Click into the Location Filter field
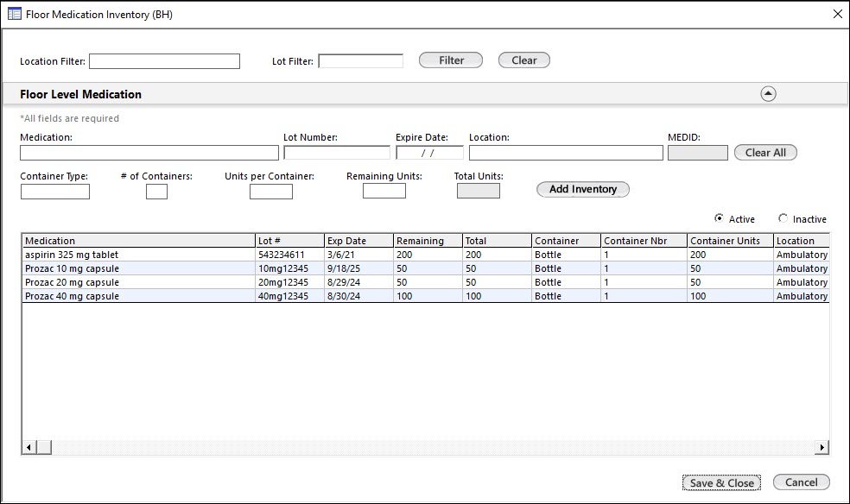850x504 pixels. click(x=164, y=61)
